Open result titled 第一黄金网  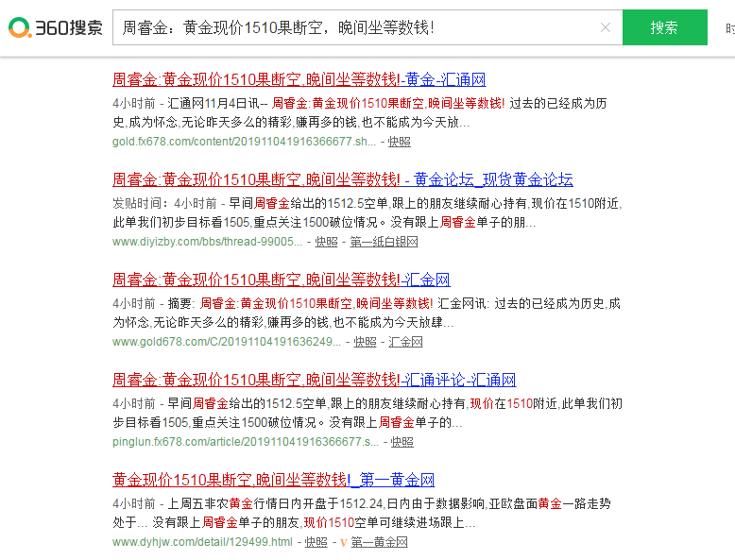(273, 480)
